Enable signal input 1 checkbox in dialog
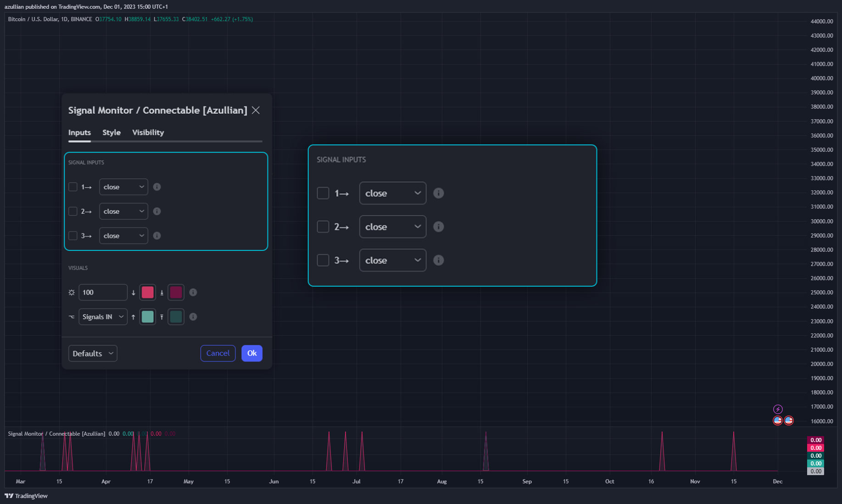Viewport: 842px width, 504px height. [x=72, y=187]
